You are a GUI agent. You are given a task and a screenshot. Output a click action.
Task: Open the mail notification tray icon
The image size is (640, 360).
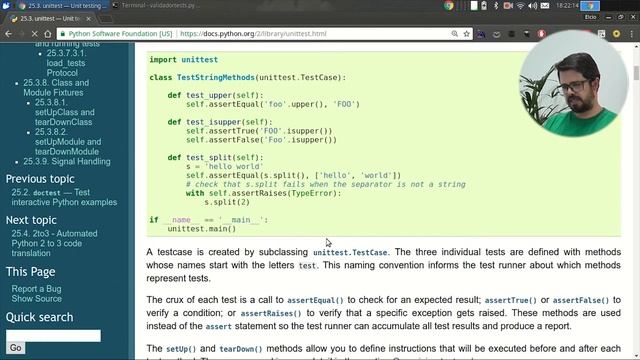click(545, 6)
